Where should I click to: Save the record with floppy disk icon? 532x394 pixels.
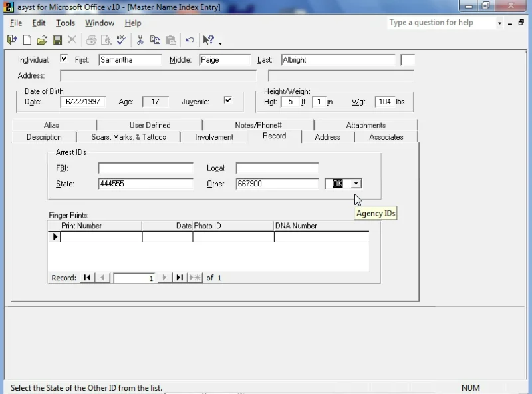click(x=57, y=40)
